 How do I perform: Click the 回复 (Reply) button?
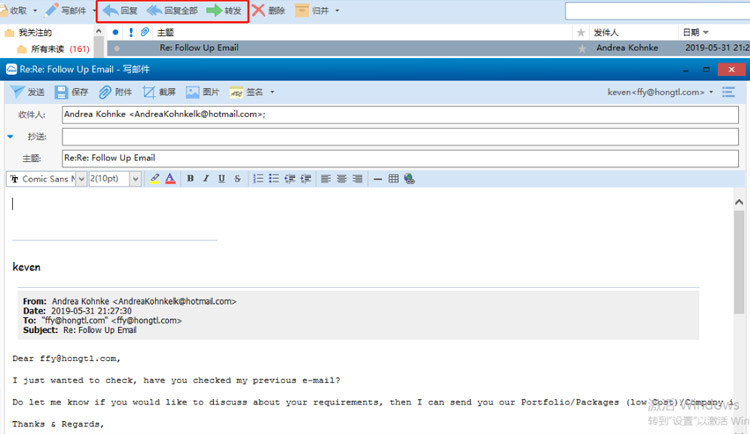tap(120, 11)
